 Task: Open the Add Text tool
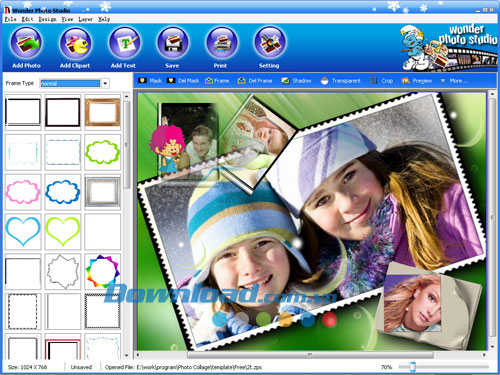tap(124, 43)
